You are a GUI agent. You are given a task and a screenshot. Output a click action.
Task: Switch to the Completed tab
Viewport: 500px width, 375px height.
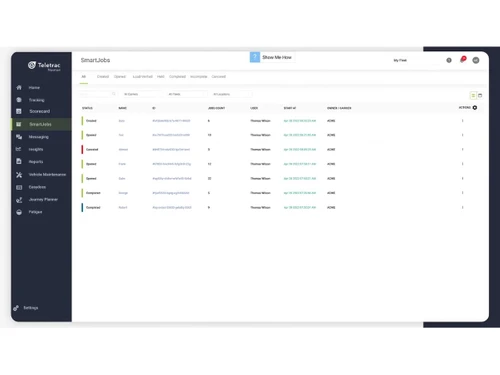pyautogui.click(x=177, y=77)
